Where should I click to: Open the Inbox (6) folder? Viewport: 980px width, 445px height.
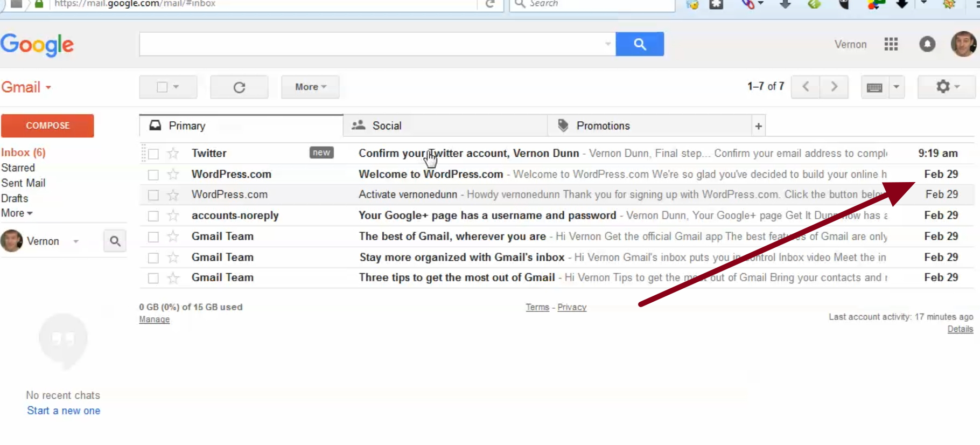23,152
